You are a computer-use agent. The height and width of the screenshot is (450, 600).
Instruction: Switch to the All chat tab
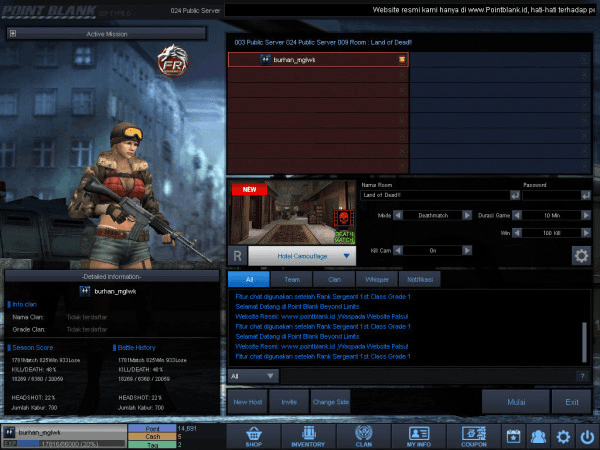coord(249,279)
